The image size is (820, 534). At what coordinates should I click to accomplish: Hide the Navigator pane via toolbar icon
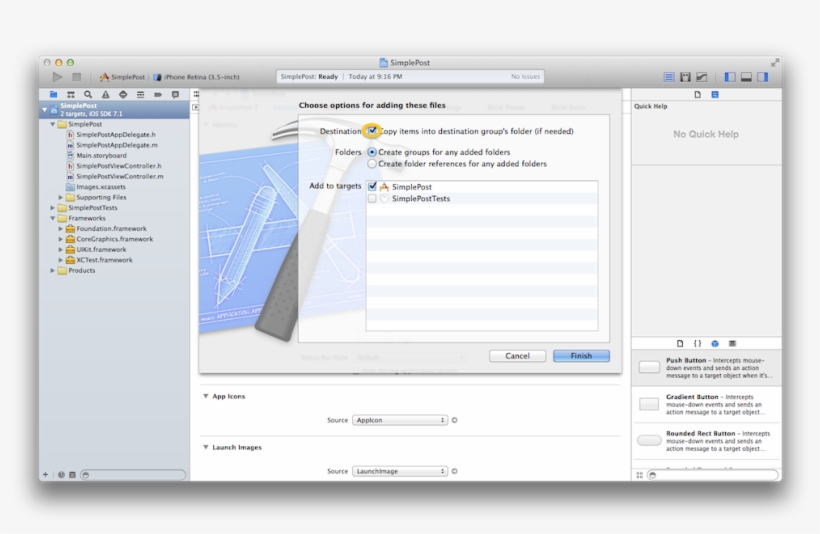click(730, 77)
